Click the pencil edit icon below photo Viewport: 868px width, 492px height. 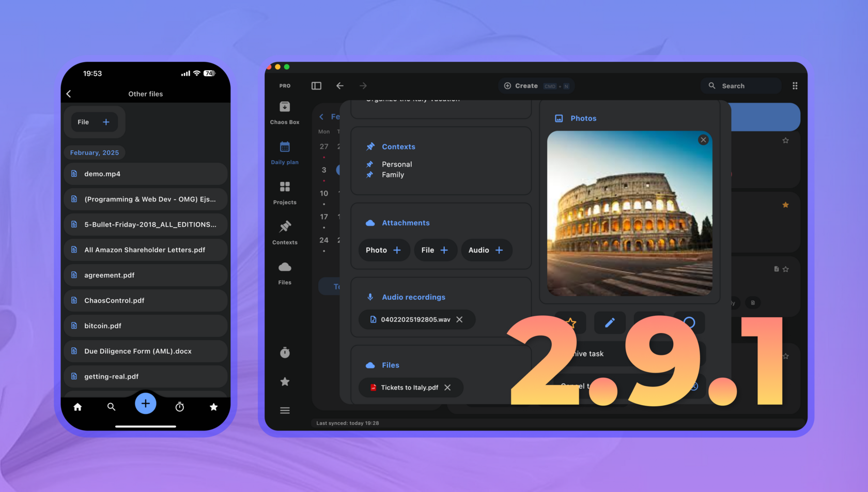[610, 323]
